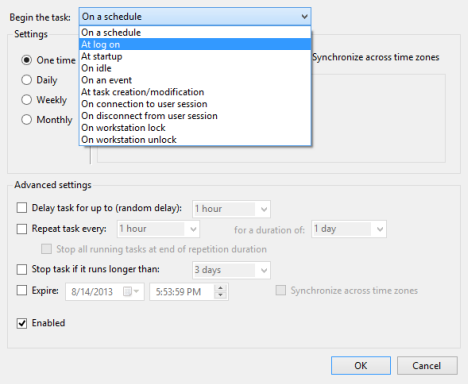
Task: Select On idle in the list
Action: coord(195,68)
